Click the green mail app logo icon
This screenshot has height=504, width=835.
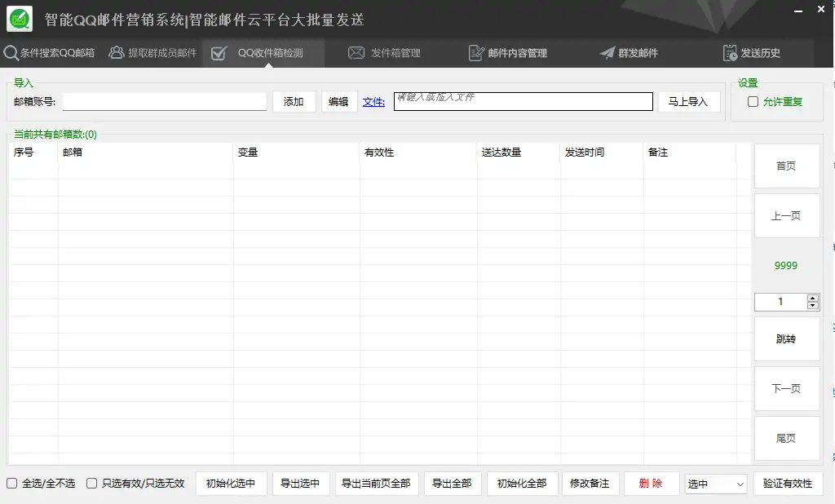pyautogui.click(x=20, y=20)
